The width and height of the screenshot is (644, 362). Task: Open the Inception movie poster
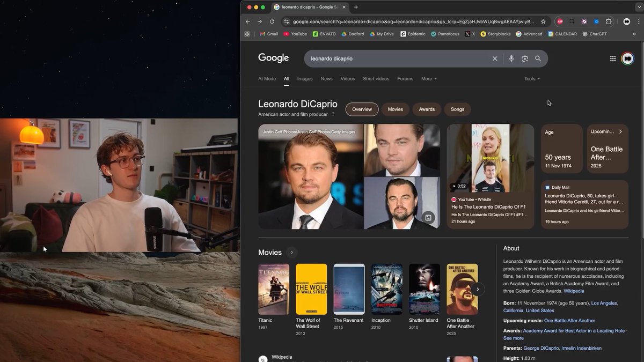click(x=387, y=289)
